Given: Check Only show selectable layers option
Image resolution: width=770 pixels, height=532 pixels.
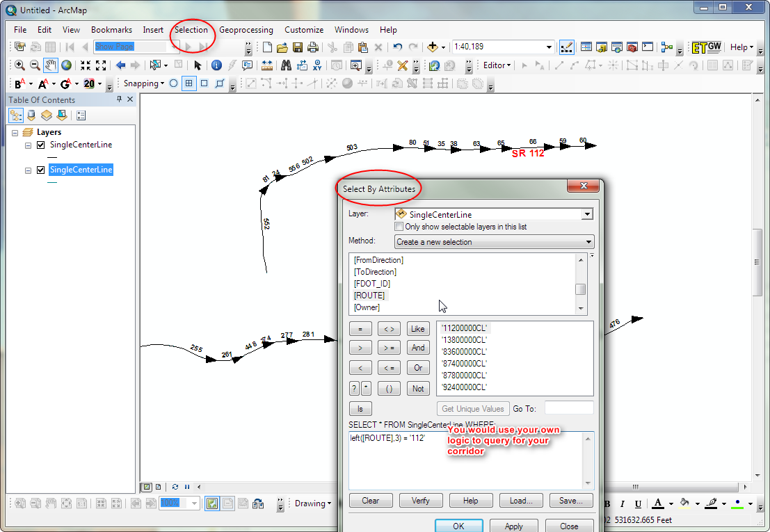Looking at the screenshot, I should coord(399,227).
